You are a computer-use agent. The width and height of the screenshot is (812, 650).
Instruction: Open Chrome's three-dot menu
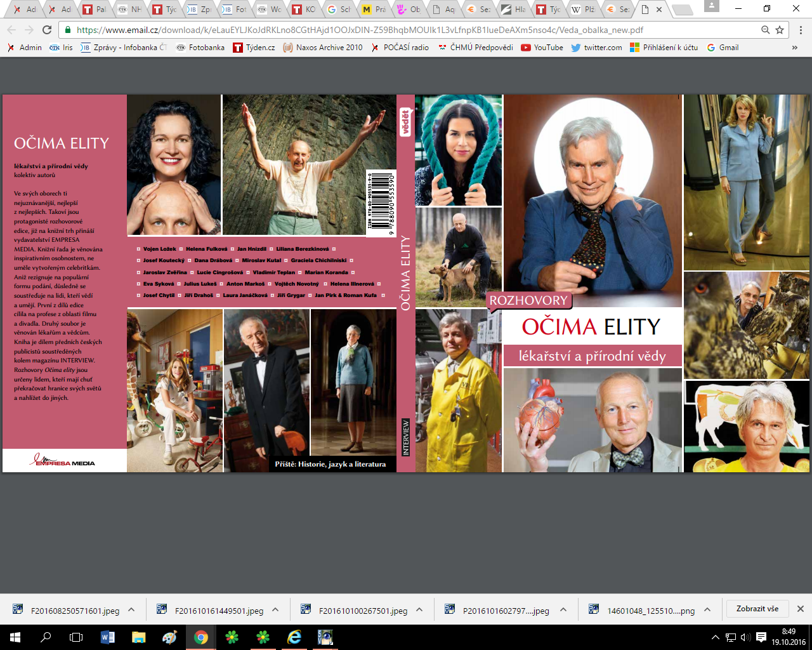(x=801, y=30)
